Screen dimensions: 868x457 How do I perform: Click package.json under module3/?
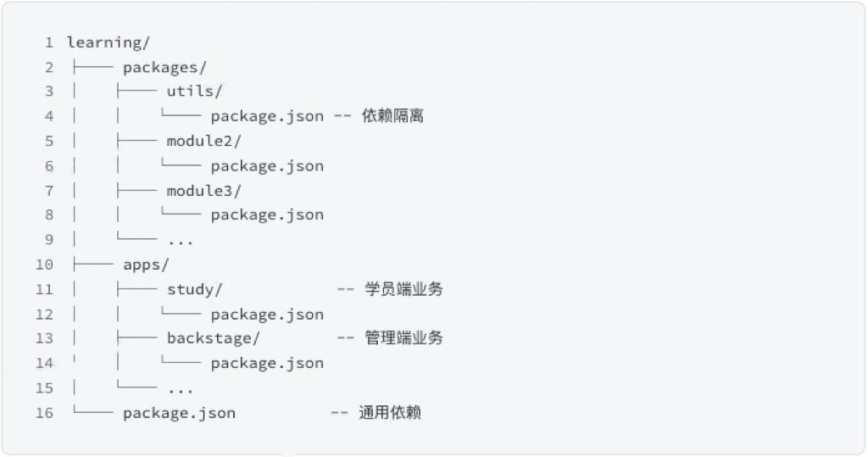(267, 215)
